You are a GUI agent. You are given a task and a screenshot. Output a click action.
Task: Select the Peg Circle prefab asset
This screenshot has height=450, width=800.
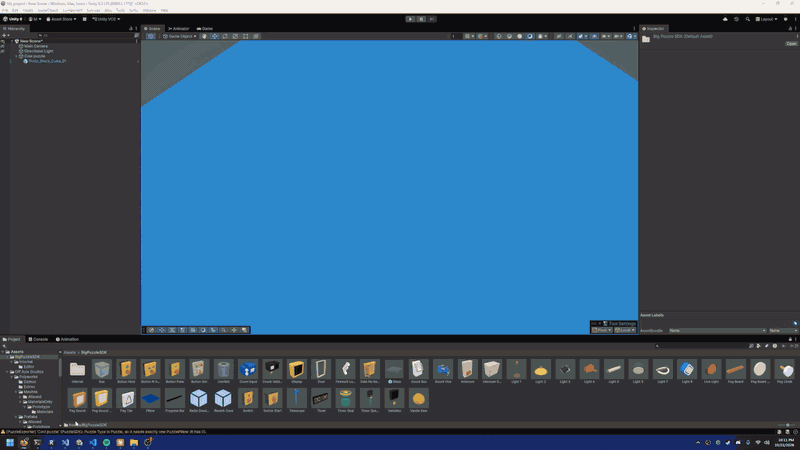pos(784,371)
